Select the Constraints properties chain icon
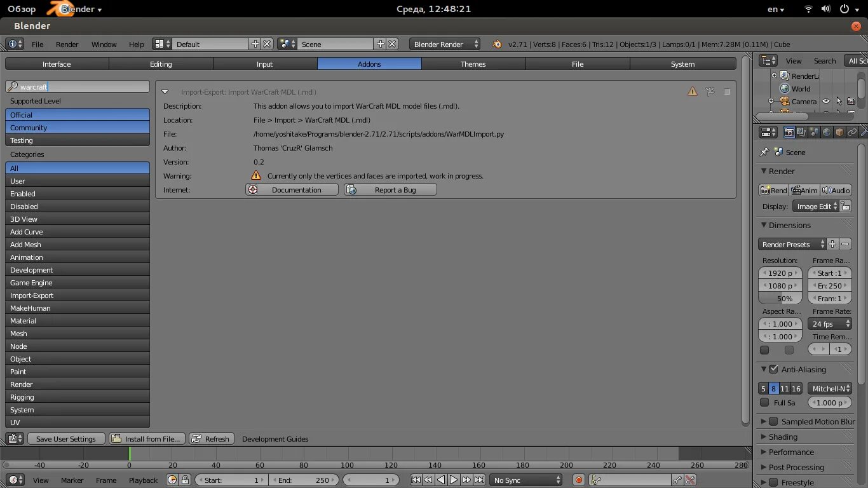The image size is (868, 488). click(x=852, y=132)
